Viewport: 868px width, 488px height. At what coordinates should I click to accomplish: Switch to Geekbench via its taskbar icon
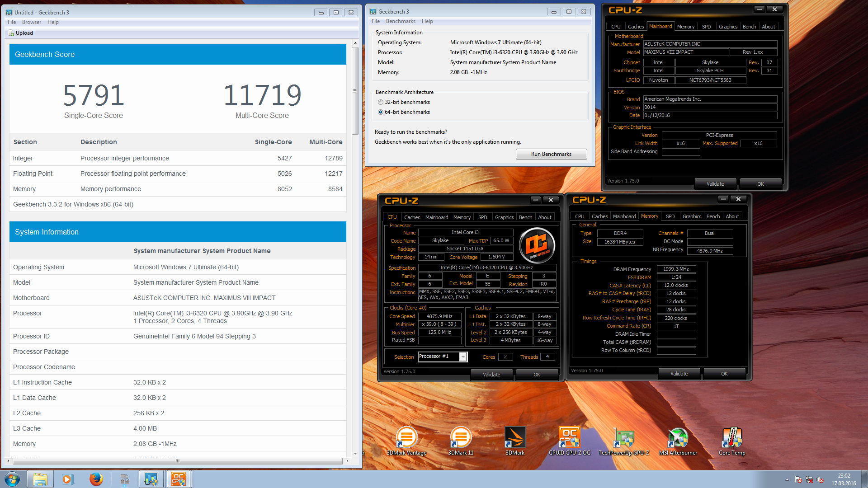[x=151, y=479]
